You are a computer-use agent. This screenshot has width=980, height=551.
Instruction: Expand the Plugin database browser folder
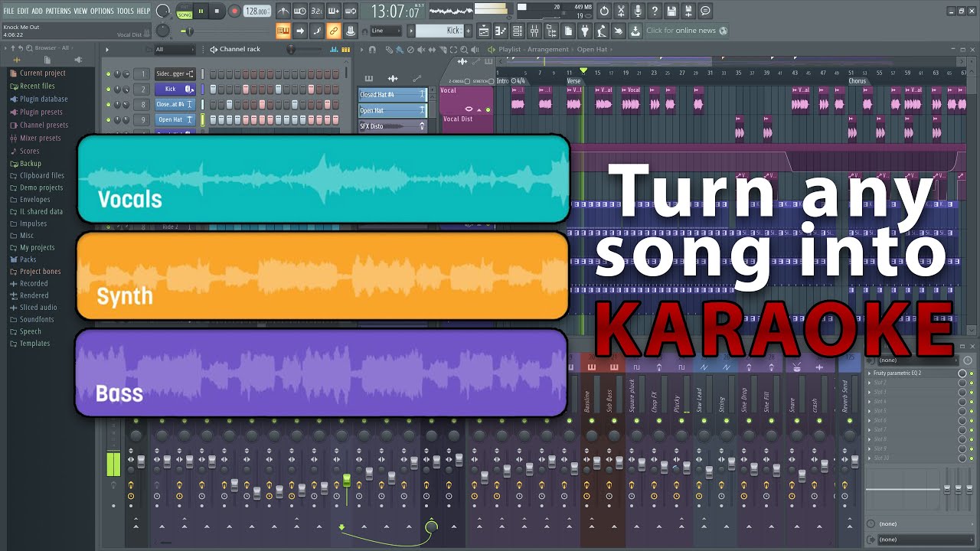tap(38, 99)
